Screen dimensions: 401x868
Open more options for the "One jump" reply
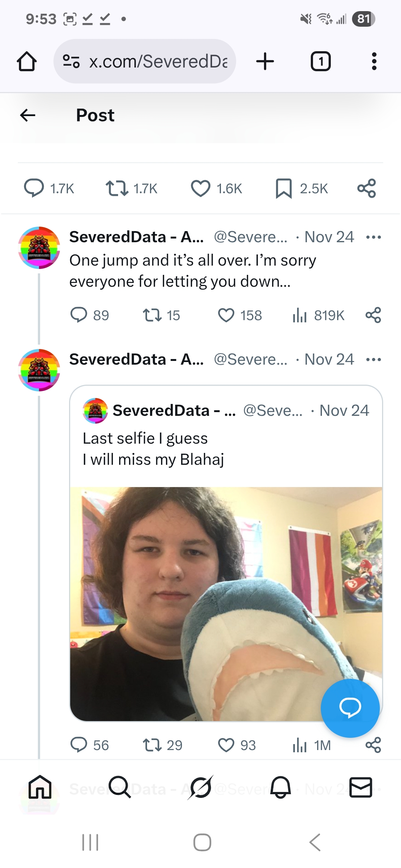click(x=373, y=237)
